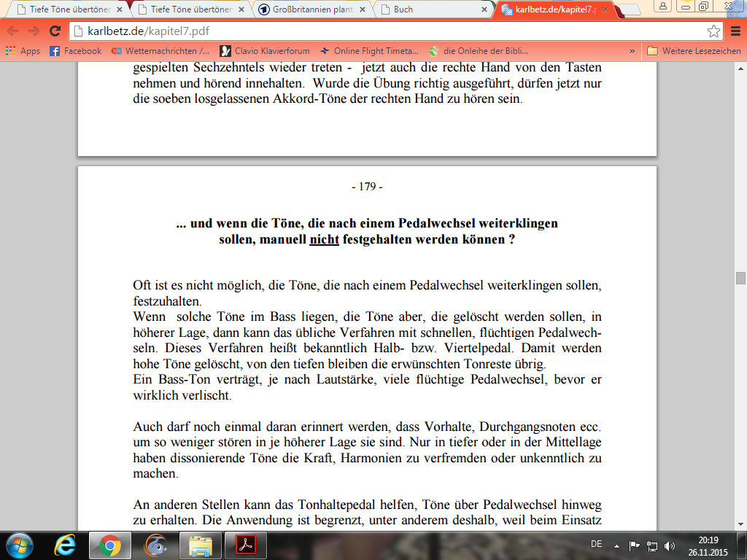
Task: Open the Chrome hamburger menu
Action: coord(735,31)
